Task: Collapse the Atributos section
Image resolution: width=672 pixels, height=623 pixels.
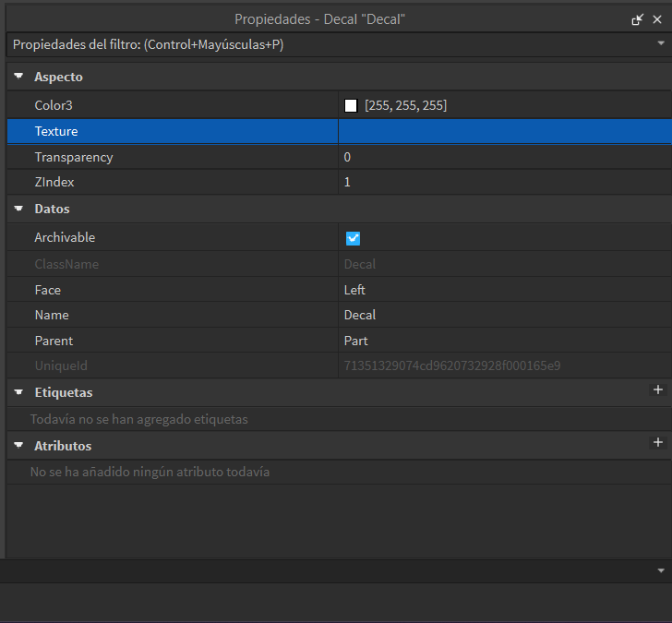Action: [18, 446]
